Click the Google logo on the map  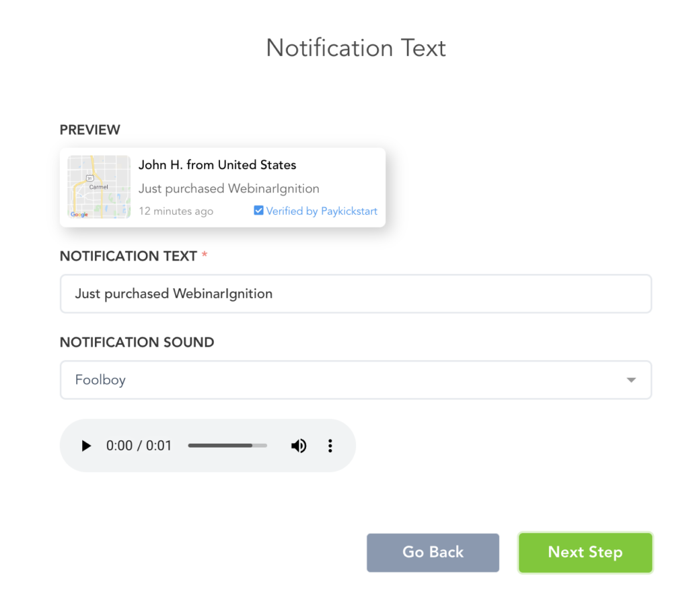pyautogui.click(x=79, y=214)
